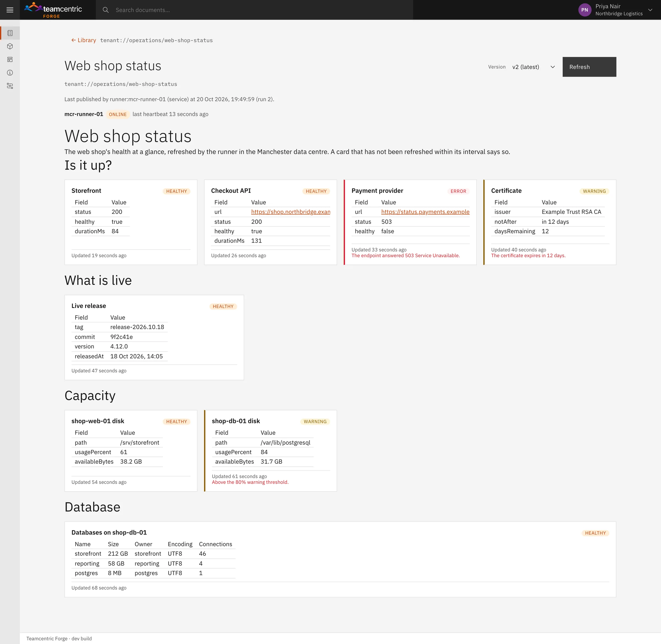Select the /var/lib/postgresql path value
Image resolution: width=661 pixels, height=644 pixels.
[x=285, y=443]
